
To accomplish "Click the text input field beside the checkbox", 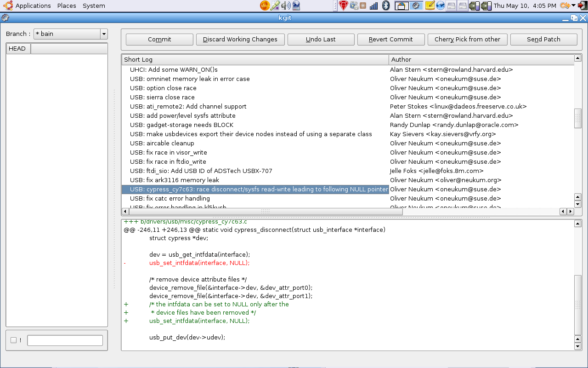I will pyautogui.click(x=65, y=340).
